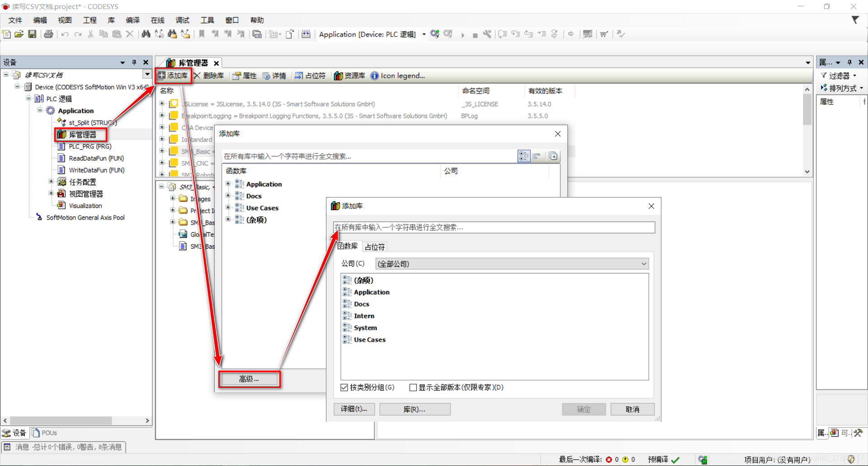Viewport: 868px width, 466px height.
Task: Open the Application [Device: PLC 逻辑] dropdown
Action: pyautogui.click(x=424, y=34)
